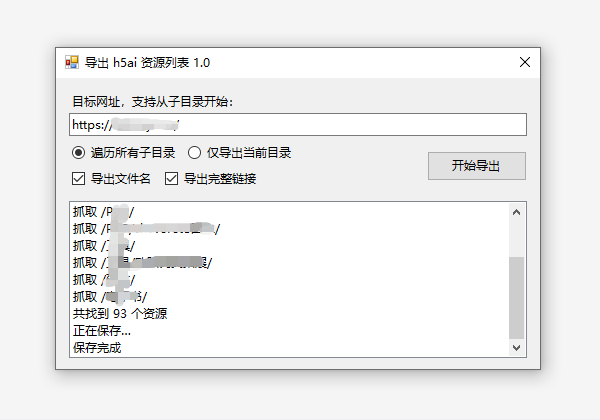Click scrollbar track above the thumb

(517, 238)
